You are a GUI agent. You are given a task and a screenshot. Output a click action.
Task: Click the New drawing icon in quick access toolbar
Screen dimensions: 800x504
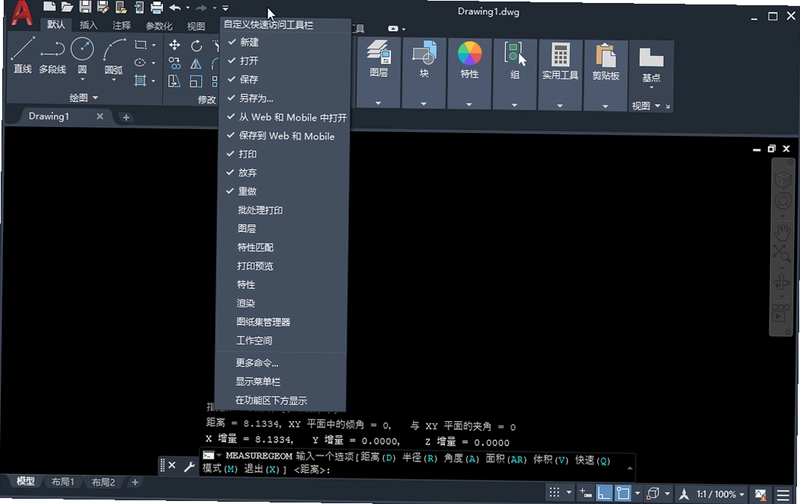pos(49,7)
